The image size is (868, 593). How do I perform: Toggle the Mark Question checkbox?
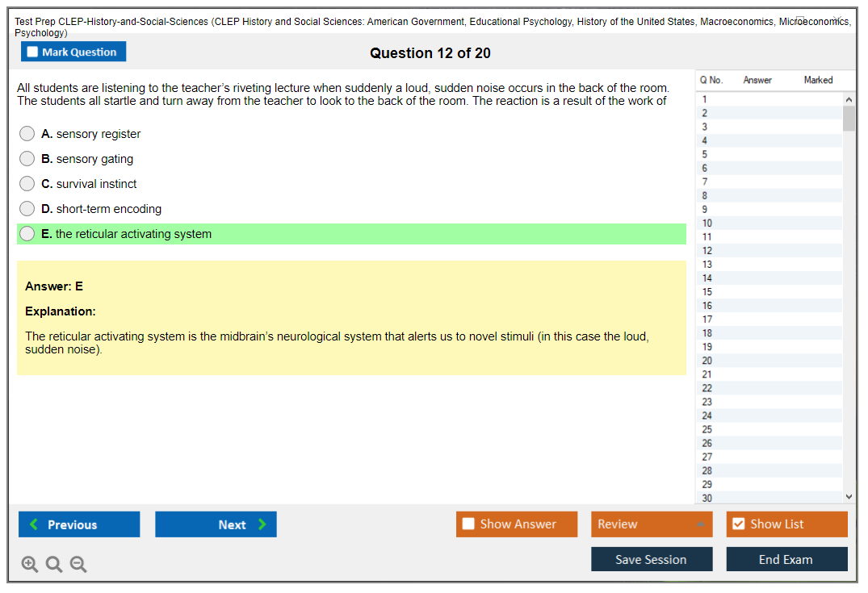point(33,52)
